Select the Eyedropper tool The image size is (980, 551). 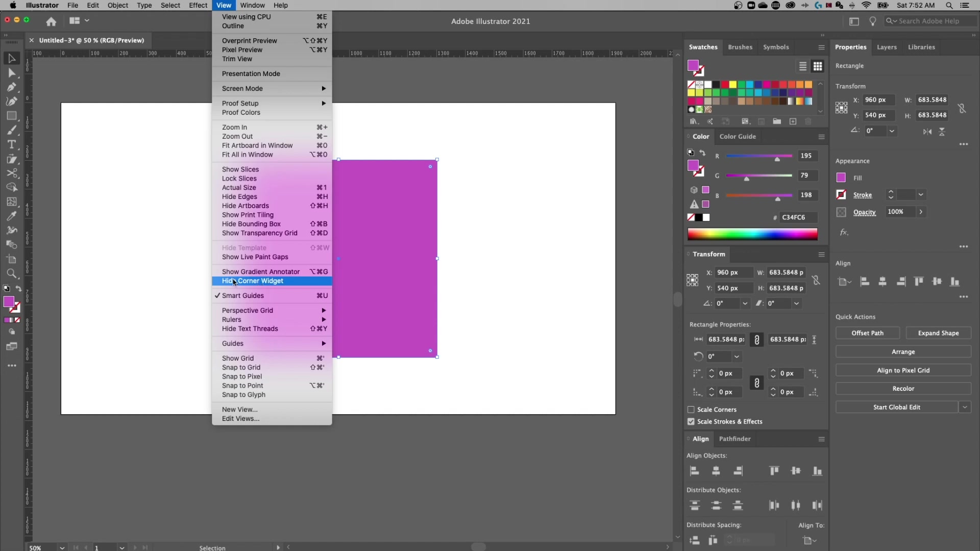(12, 216)
